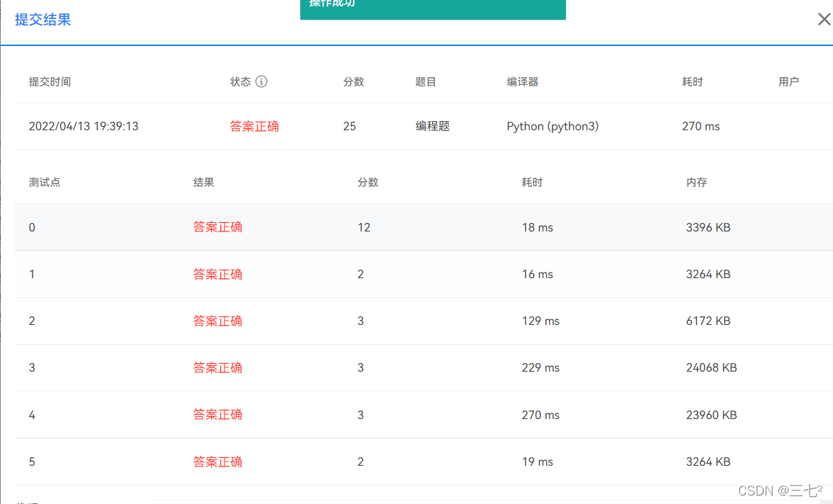Click the 答案正确 status for test point 4
Viewport: 833px width, 504px height.
point(217,414)
